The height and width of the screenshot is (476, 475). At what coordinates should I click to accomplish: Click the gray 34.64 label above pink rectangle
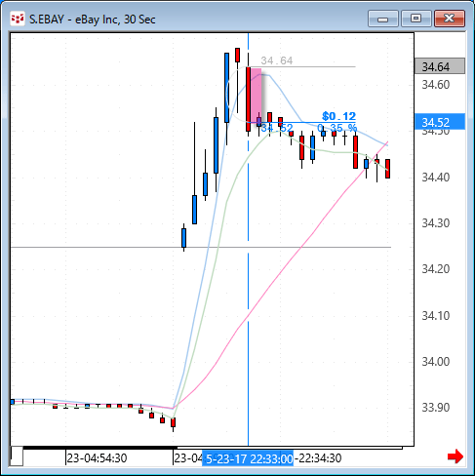tap(277, 60)
